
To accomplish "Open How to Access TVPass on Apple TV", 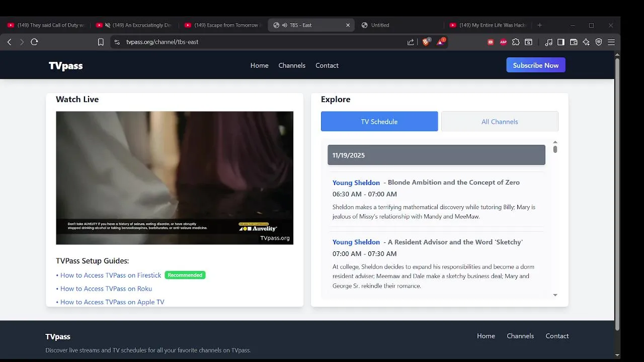I will click(x=112, y=302).
